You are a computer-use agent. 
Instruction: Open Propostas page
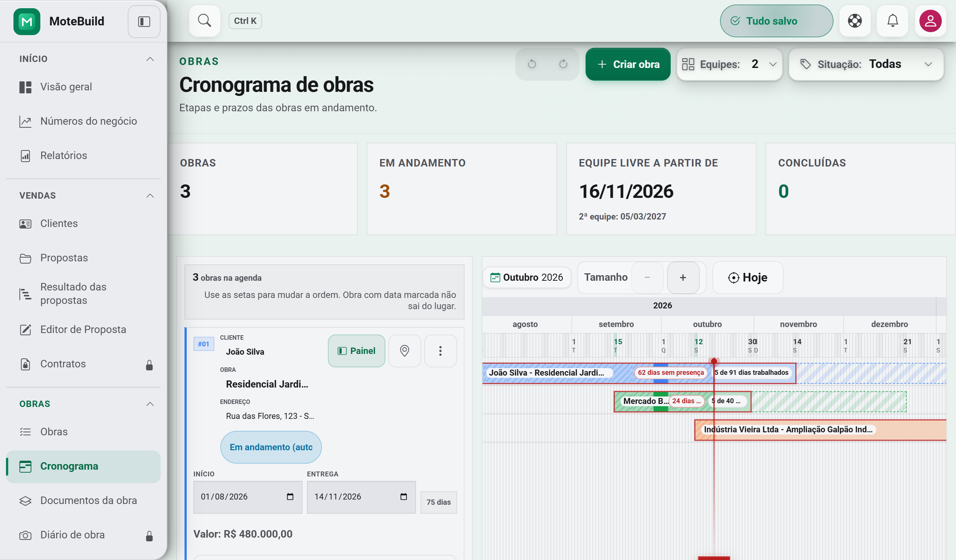(83, 258)
